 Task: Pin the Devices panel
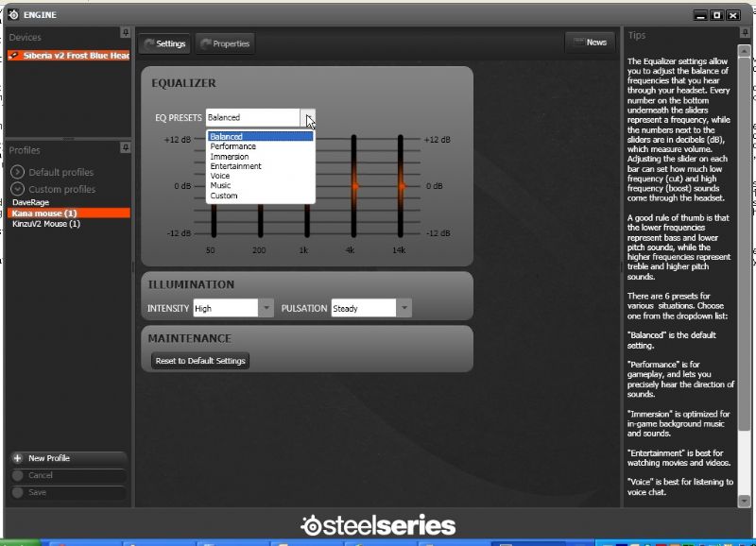[x=125, y=33]
